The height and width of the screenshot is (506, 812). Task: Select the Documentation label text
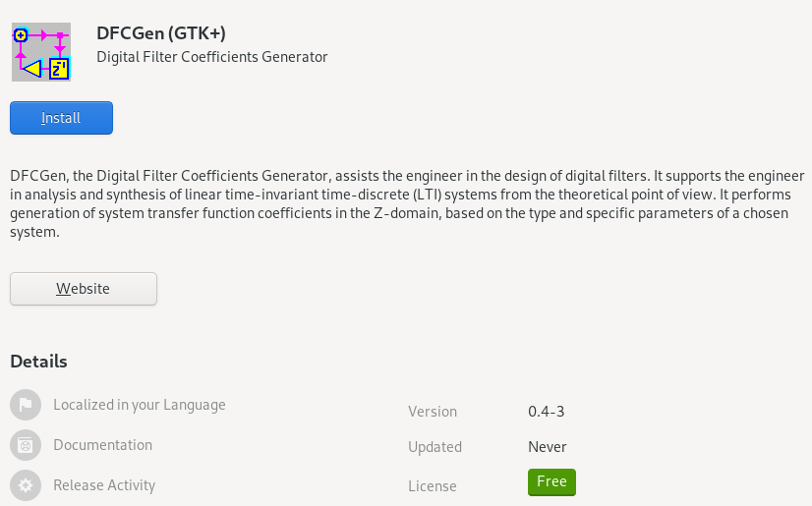pyautogui.click(x=102, y=445)
